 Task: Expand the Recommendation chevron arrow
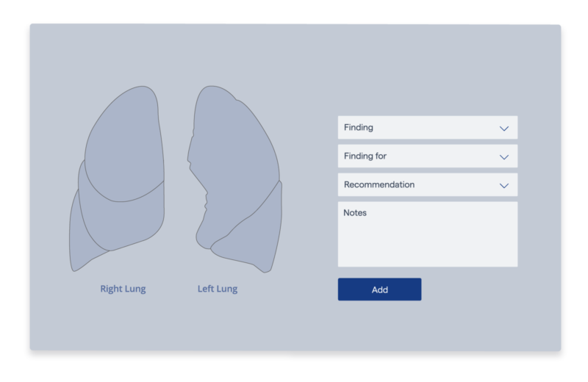click(x=504, y=186)
